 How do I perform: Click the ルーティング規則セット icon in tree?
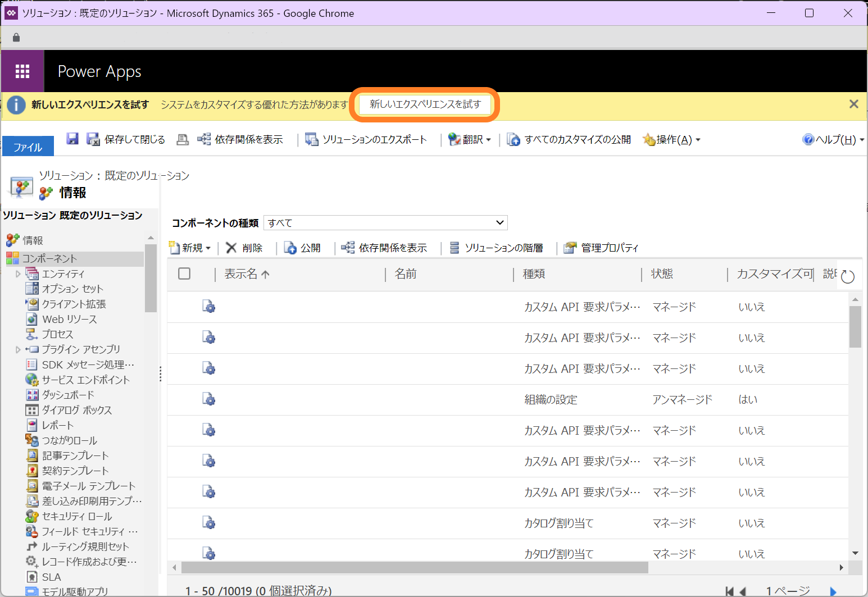32,546
